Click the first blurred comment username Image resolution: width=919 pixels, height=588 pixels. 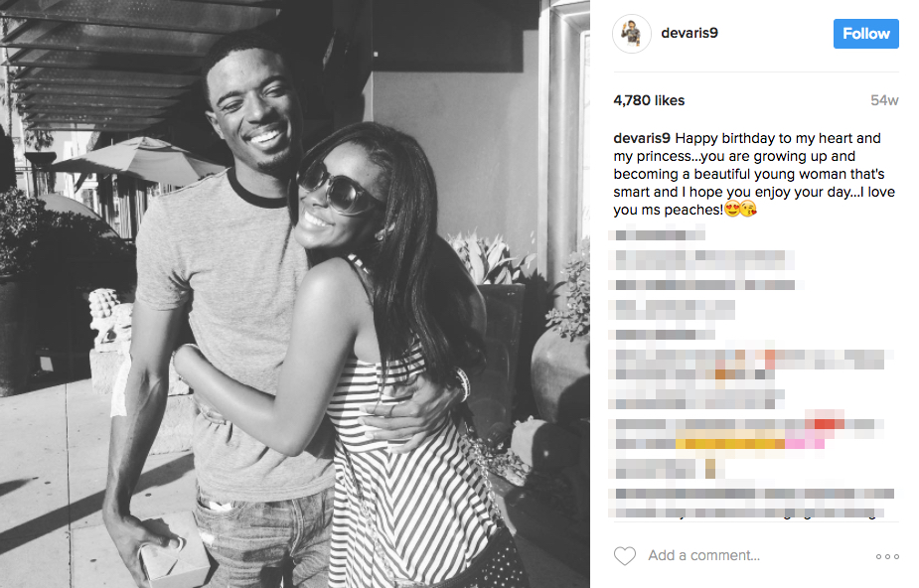(657, 235)
